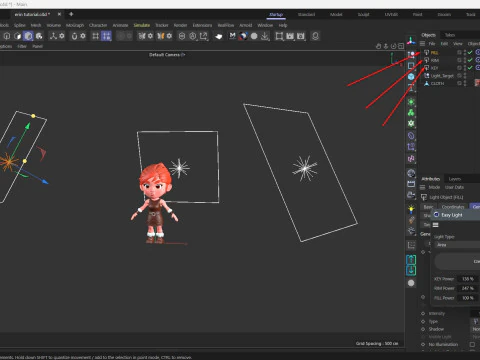Viewport: 480px width, 360px height.
Task: Check the No Illumination checkbox
Action: [x=472, y=344]
